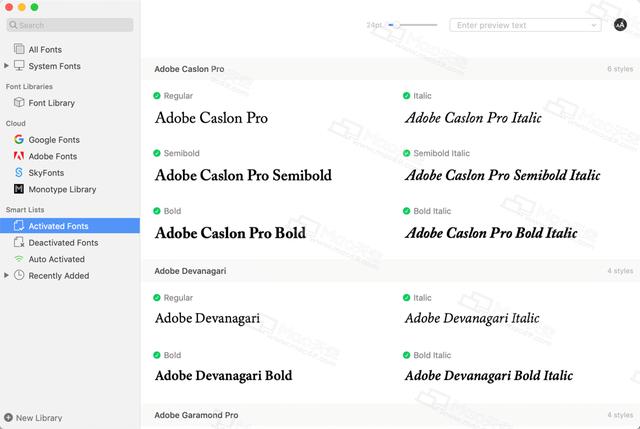Image resolution: width=640 pixels, height=429 pixels.
Task: Click the SkyFonts S icon
Action: tap(19, 172)
